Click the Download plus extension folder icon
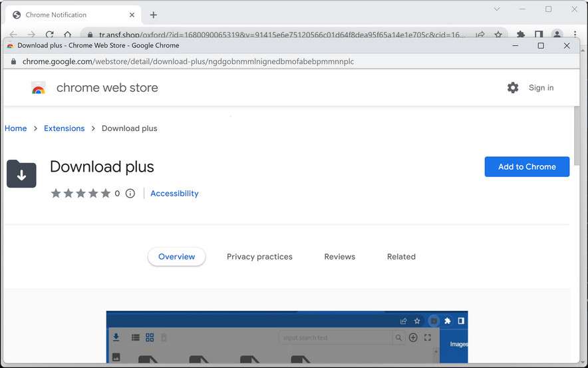The image size is (588, 368). (21, 174)
